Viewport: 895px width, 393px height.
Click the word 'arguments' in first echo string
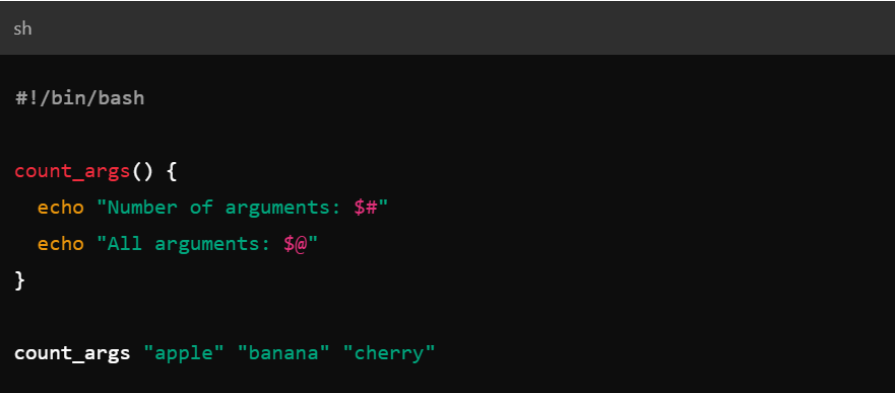(278, 208)
